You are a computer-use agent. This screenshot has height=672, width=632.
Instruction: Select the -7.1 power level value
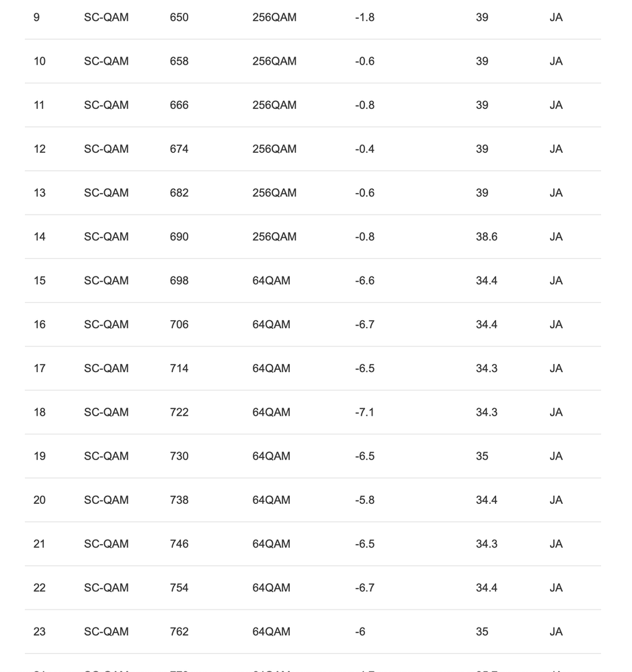[364, 412]
